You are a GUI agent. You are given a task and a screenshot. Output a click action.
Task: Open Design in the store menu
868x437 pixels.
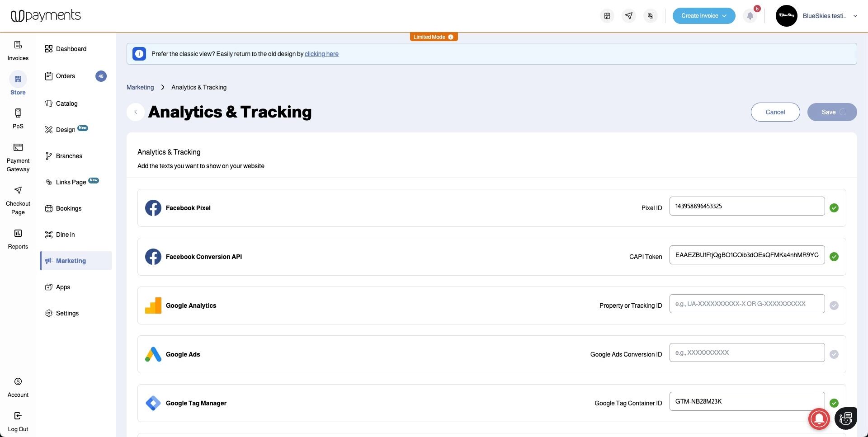[75, 130]
